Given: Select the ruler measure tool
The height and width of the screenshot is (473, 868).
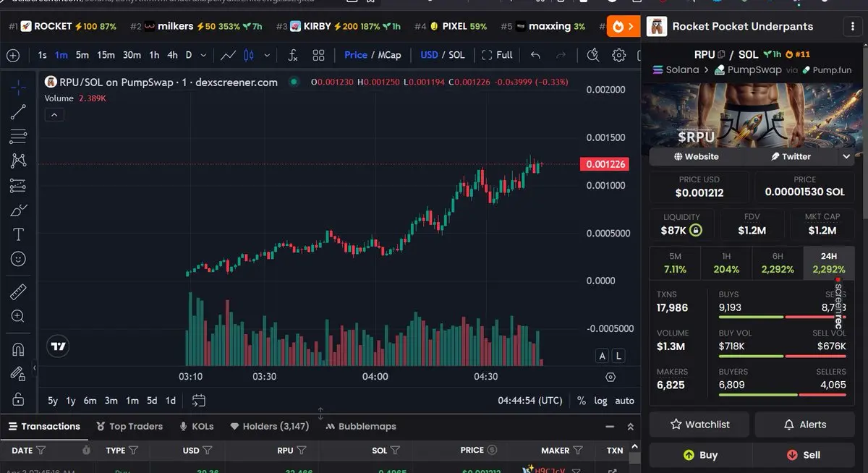Looking at the screenshot, I should 19,292.
